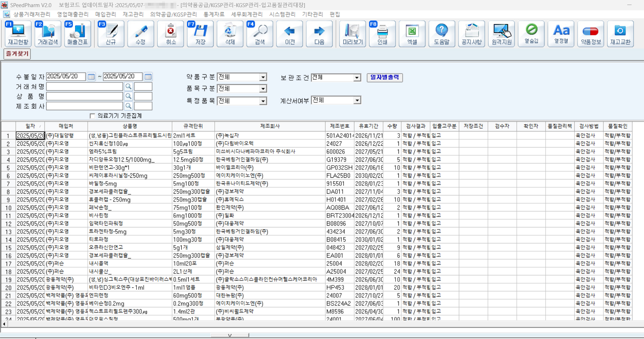644x339 pixels.
Task: Select row with 씬지록신정100
Action: [x=130, y=144]
